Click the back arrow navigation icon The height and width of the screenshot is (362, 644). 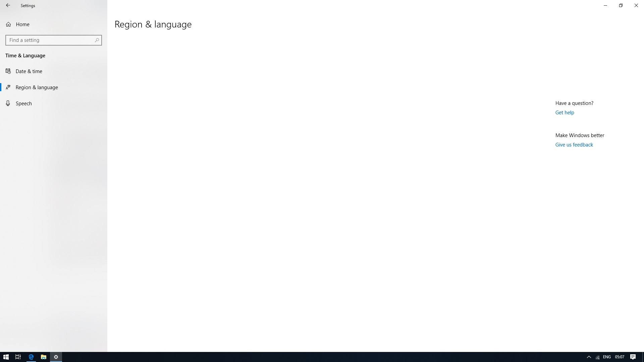(8, 5)
